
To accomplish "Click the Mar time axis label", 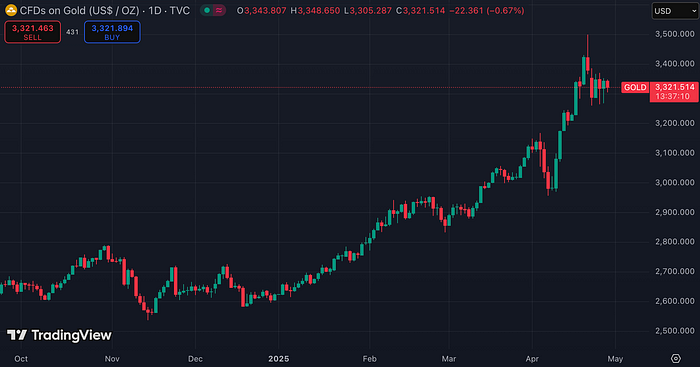I will (449, 359).
